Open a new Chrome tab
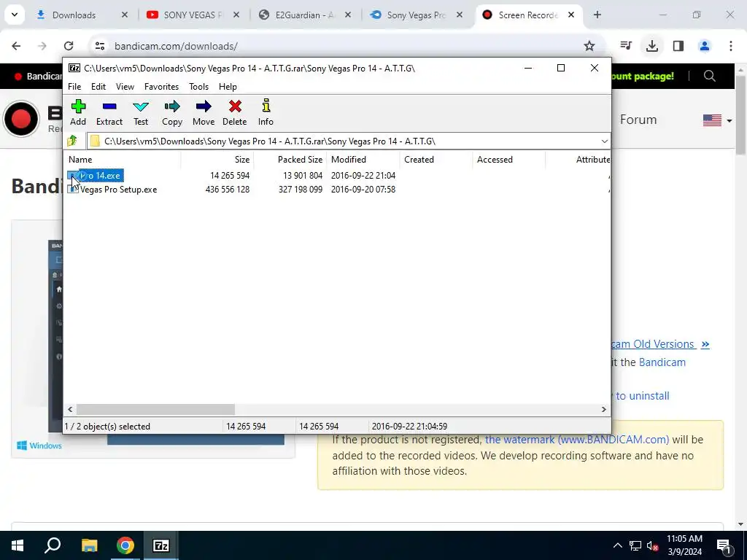The width and height of the screenshot is (747, 560). click(x=597, y=15)
